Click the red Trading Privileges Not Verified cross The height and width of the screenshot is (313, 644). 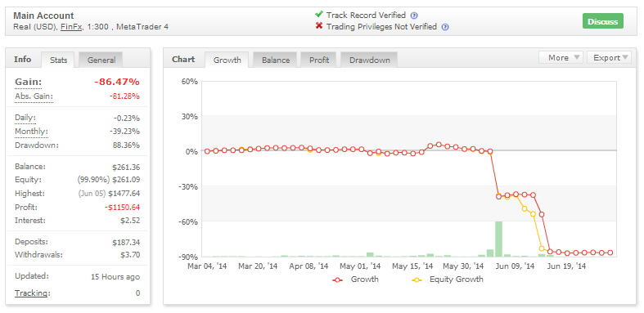[318, 26]
